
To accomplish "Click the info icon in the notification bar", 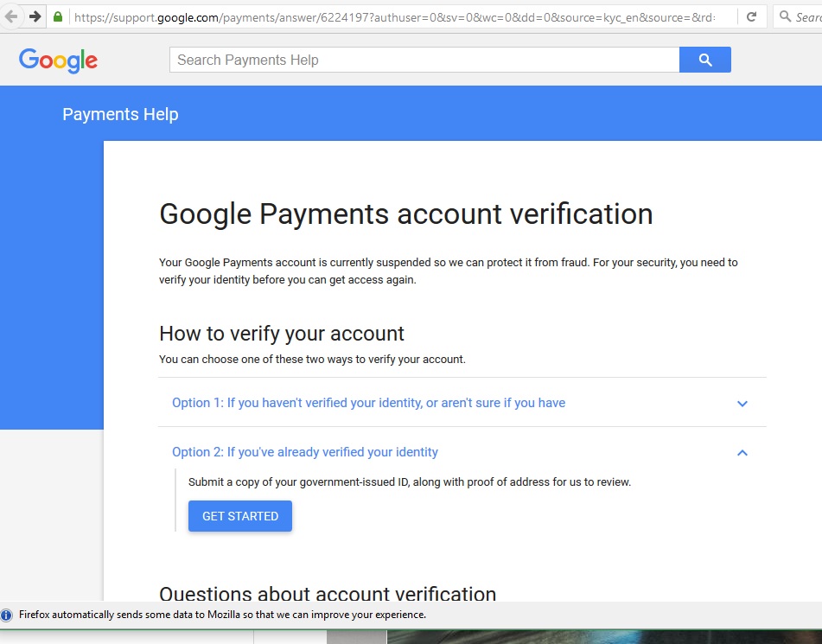I will tap(7, 615).
